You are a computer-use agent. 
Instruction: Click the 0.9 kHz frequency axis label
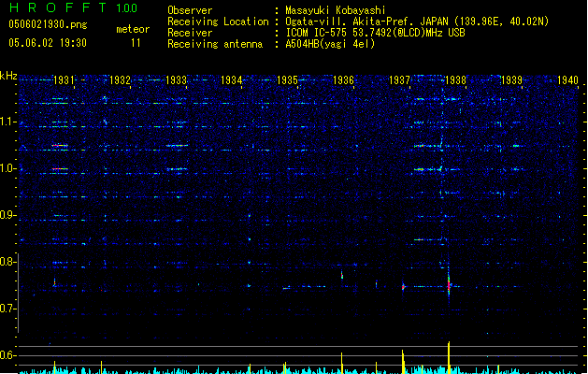(x=8, y=215)
